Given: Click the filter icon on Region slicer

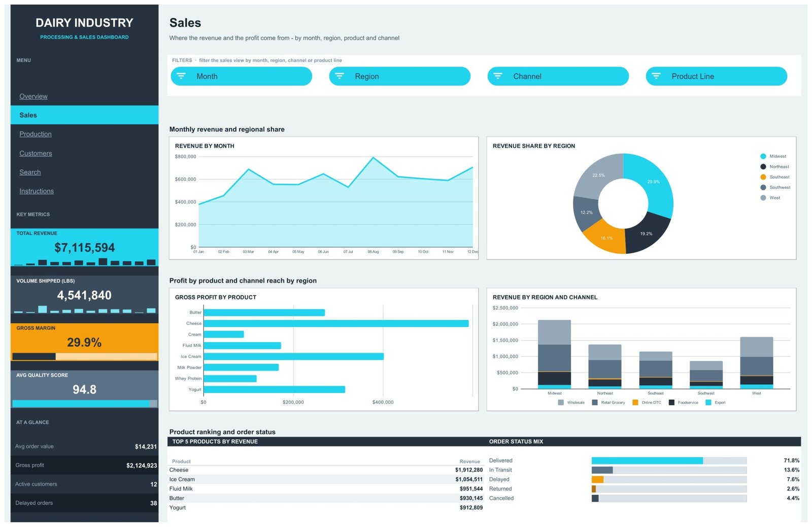Looking at the screenshot, I should [x=340, y=76].
